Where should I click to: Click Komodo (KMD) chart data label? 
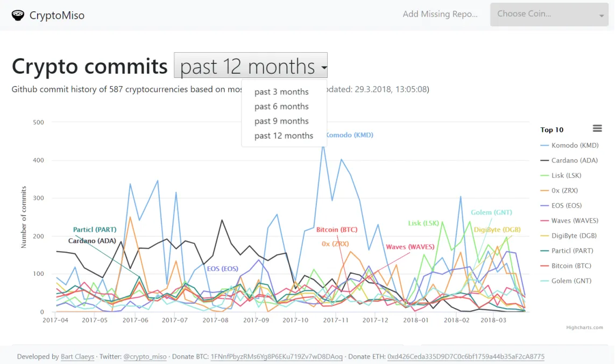tap(350, 134)
